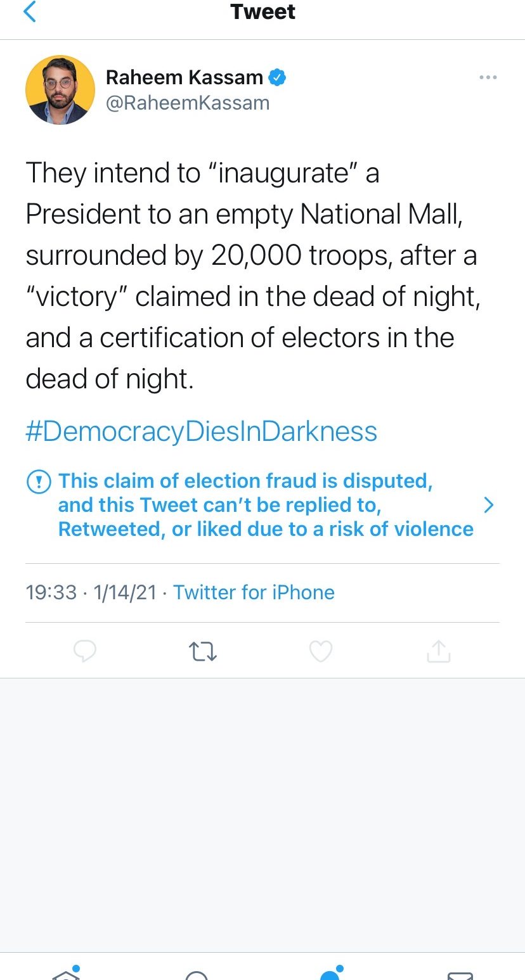Tap the 19:33 · 1/14/21 timestamp
This screenshot has height=980, width=525.
91,592
